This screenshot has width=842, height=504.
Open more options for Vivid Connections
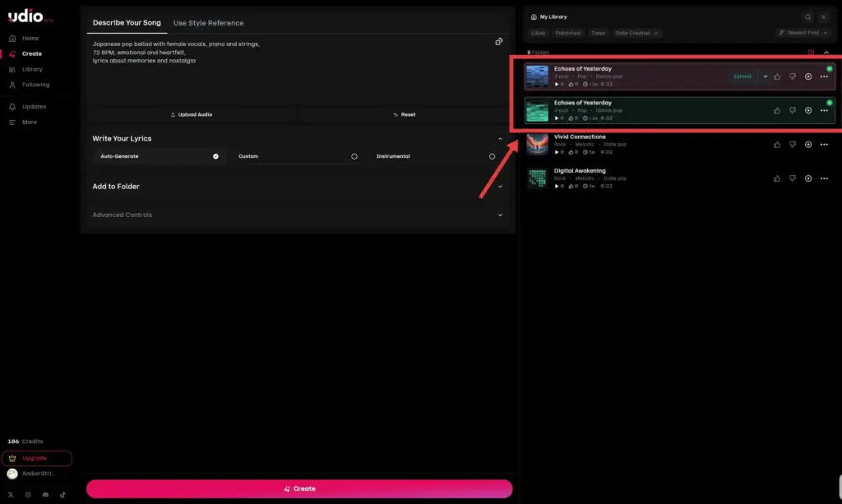824,145
